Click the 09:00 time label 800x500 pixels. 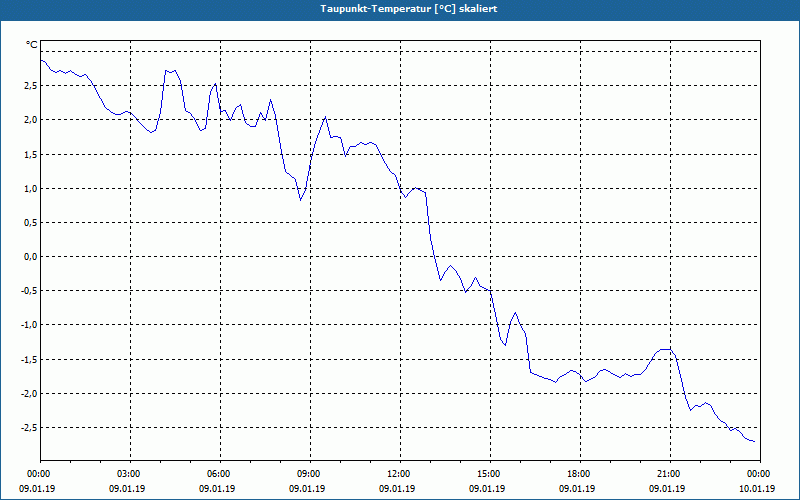(310, 474)
